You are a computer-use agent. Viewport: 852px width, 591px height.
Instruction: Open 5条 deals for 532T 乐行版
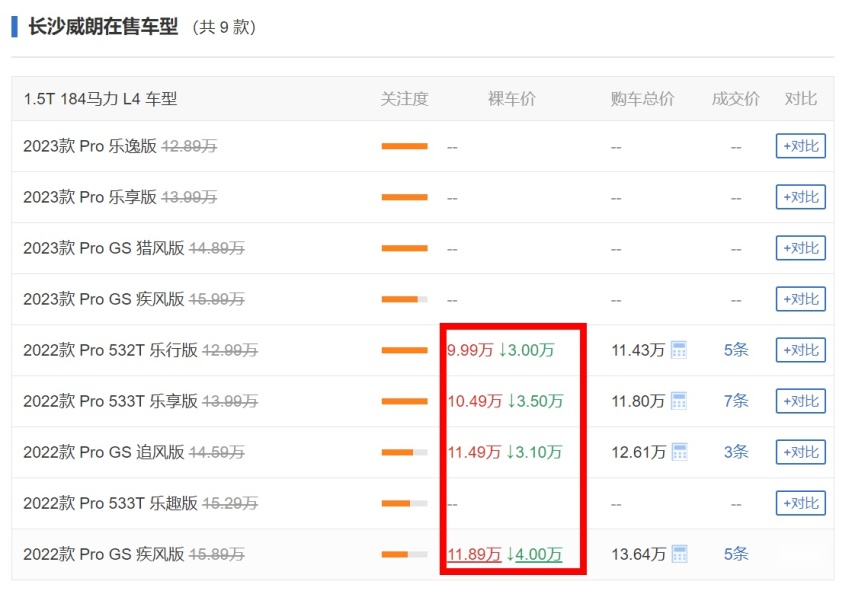coord(736,350)
